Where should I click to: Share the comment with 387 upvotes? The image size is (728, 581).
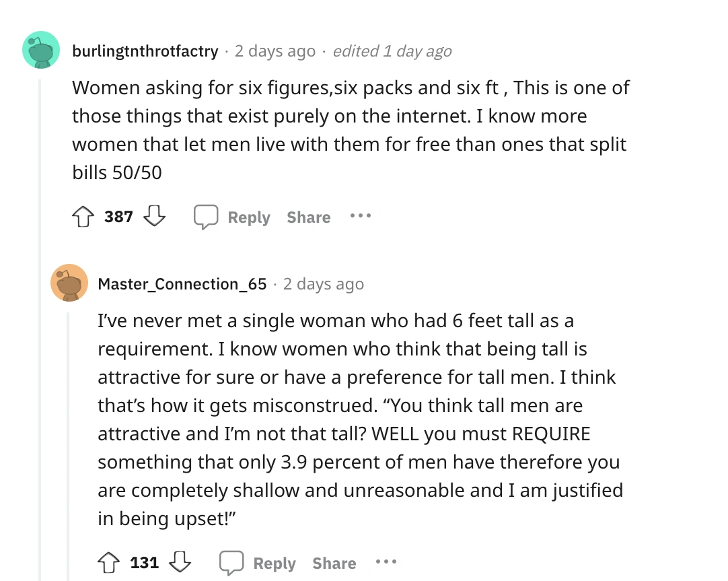coord(309,217)
